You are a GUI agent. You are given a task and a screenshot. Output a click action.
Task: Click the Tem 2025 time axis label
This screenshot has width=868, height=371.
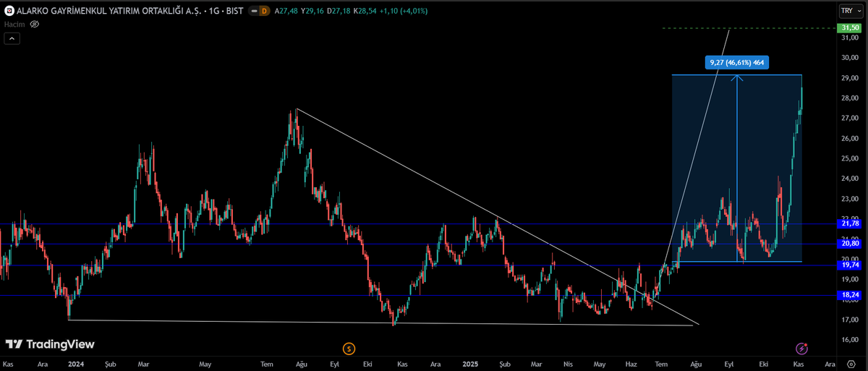[660, 364]
